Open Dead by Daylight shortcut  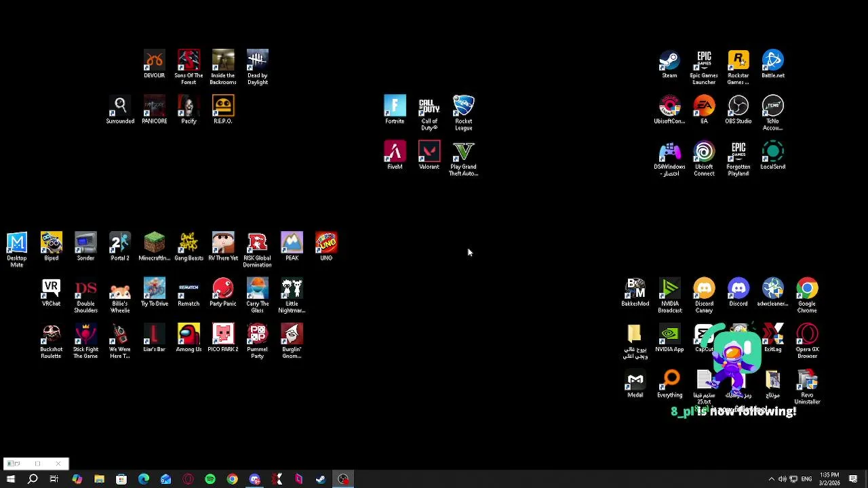pos(258,67)
